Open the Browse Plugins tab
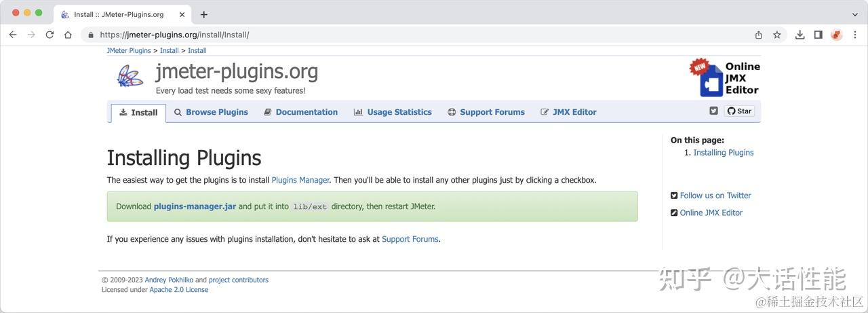Image resolution: width=868 pixels, height=313 pixels. click(211, 112)
